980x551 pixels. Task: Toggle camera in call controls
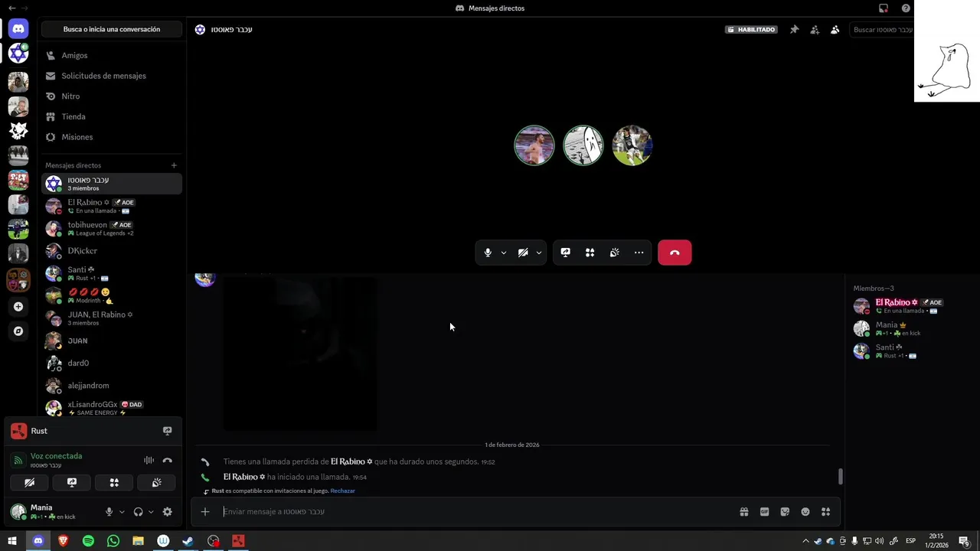[x=523, y=253]
